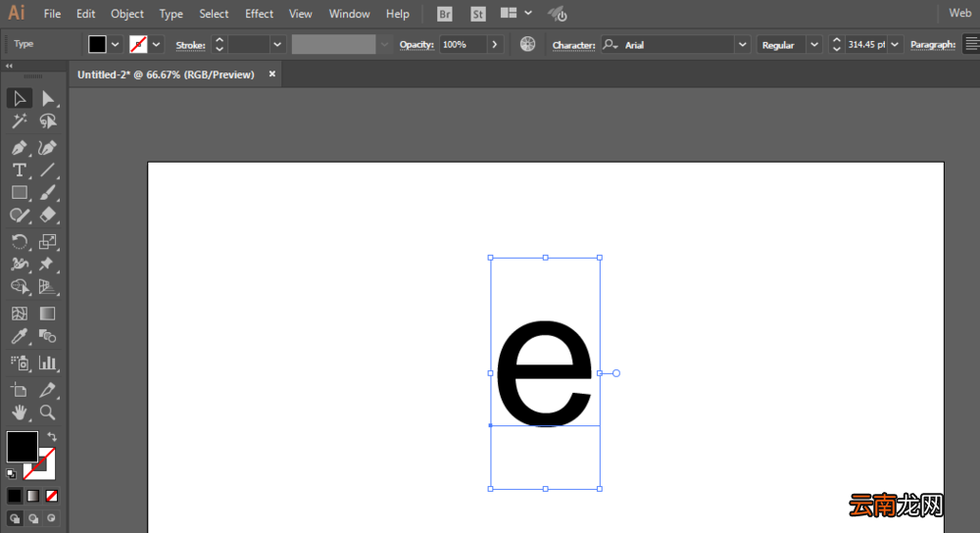This screenshot has height=533, width=980.
Task: Launch Adobe Bridge with Br button
Action: [444, 14]
